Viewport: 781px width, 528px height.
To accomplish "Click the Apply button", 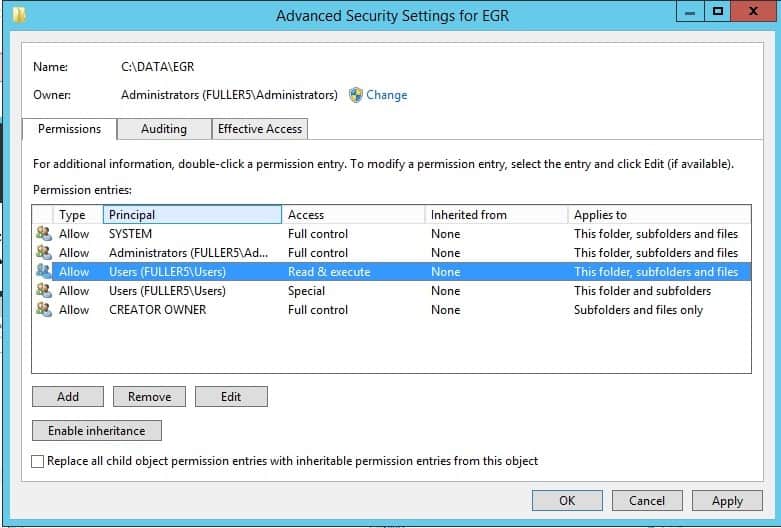I will point(727,501).
